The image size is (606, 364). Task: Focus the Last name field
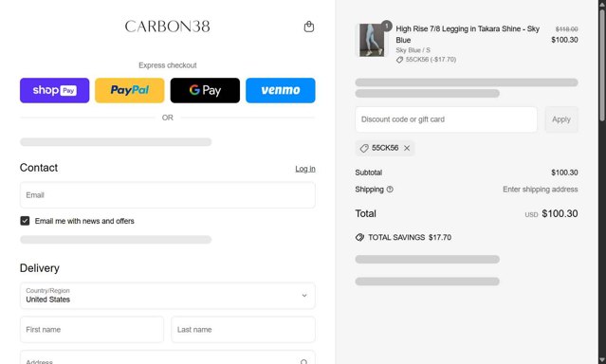(x=243, y=330)
